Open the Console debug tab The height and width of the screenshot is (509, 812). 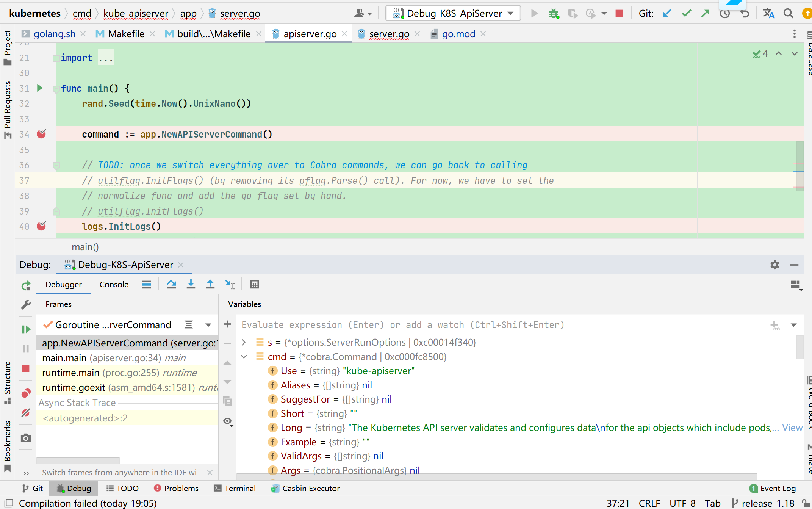[x=114, y=284]
